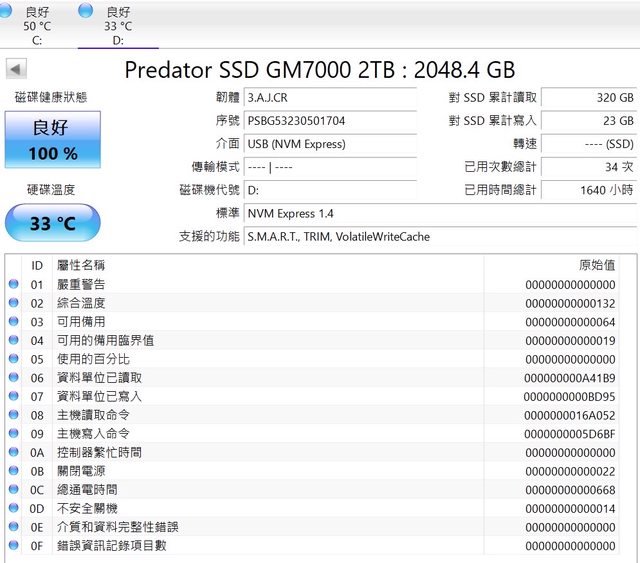
Task: Click the status icon for attribute 0C 總通電時間
Action: click(x=14, y=490)
